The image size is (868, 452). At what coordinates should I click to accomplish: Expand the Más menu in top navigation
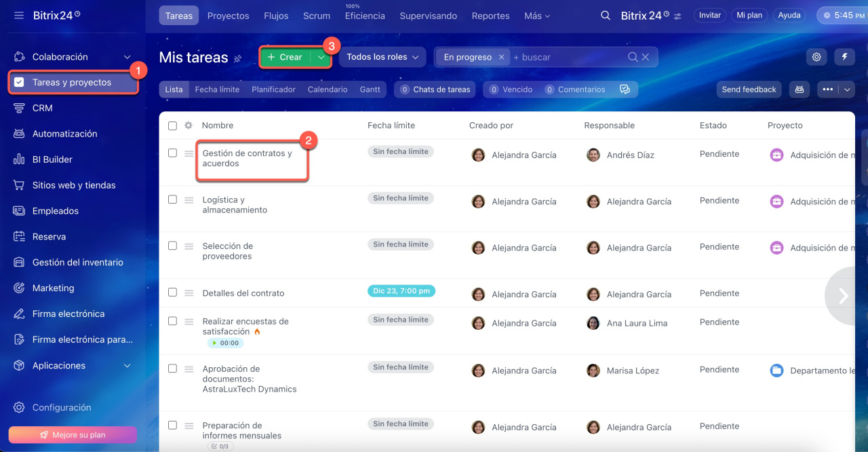point(537,16)
